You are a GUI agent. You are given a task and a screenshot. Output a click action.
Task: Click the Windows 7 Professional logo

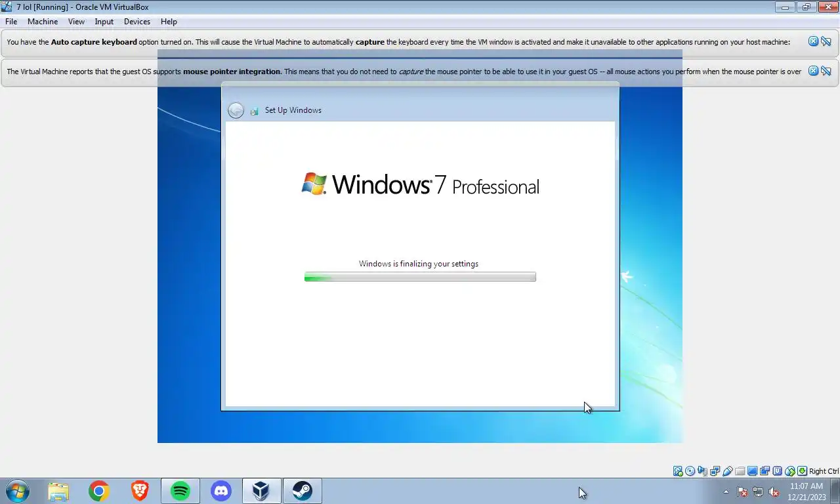point(420,184)
